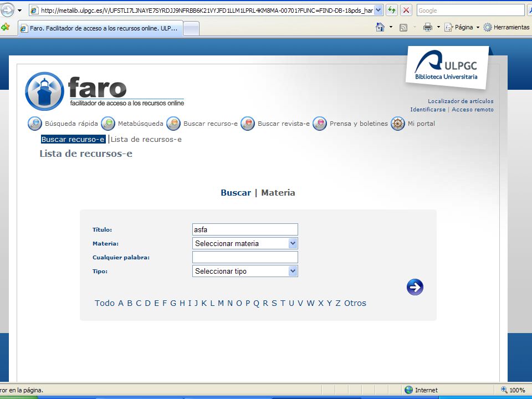The width and height of the screenshot is (532, 399).
Task: Switch to the Materia tab
Action: (x=278, y=193)
